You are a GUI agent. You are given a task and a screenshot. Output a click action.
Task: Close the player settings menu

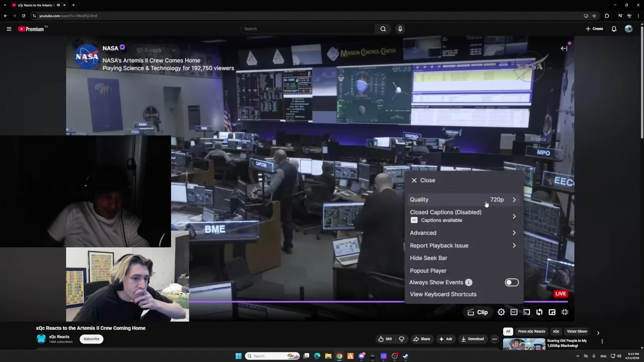[x=423, y=180]
